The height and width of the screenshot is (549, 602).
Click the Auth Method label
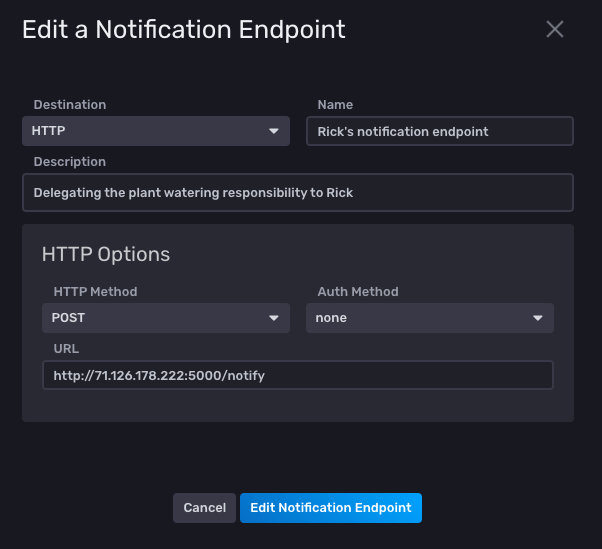[358, 292]
